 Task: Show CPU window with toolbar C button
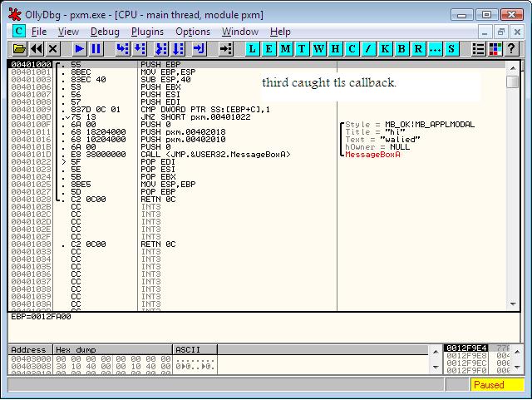pyautogui.click(x=352, y=49)
